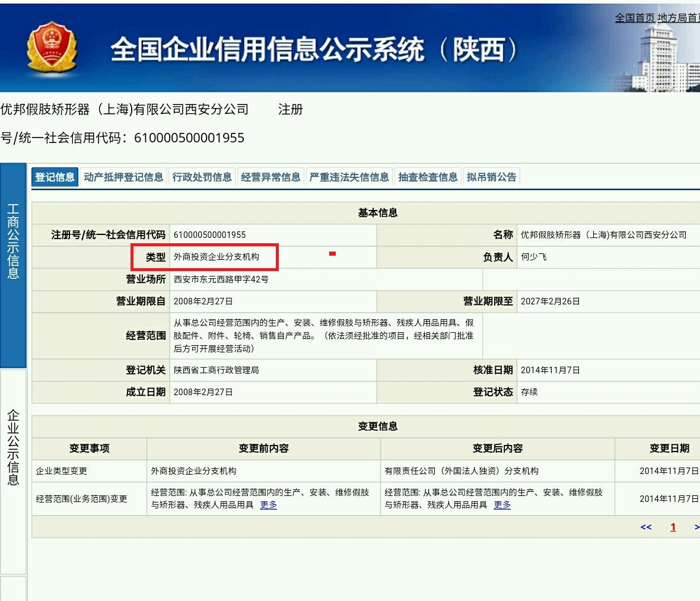
Task: Click the << pagination control
Action: [646, 527]
